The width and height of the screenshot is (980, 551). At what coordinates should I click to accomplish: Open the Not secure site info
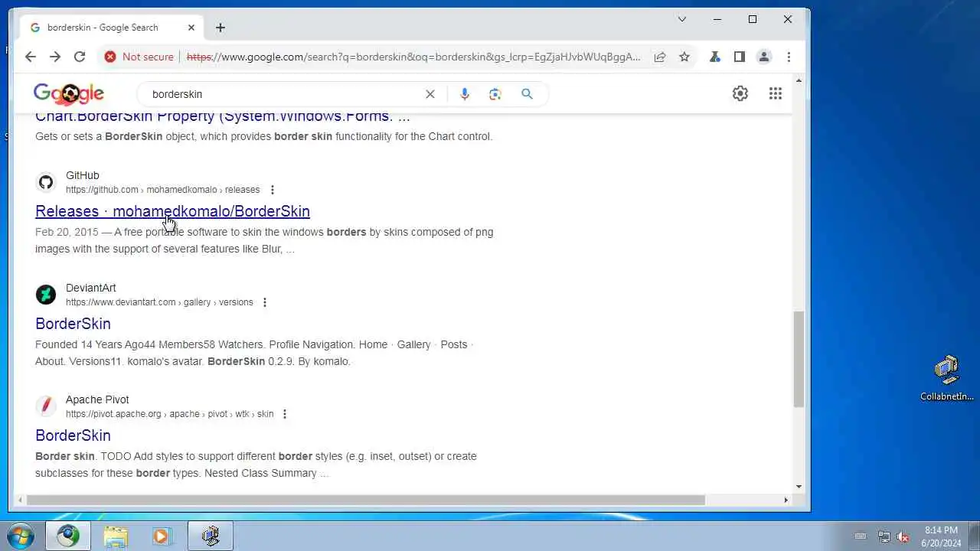click(x=139, y=57)
